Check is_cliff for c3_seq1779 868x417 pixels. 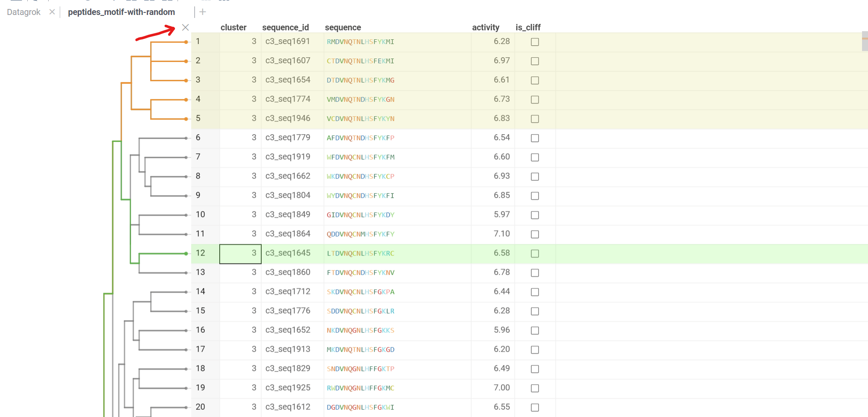click(x=535, y=138)
